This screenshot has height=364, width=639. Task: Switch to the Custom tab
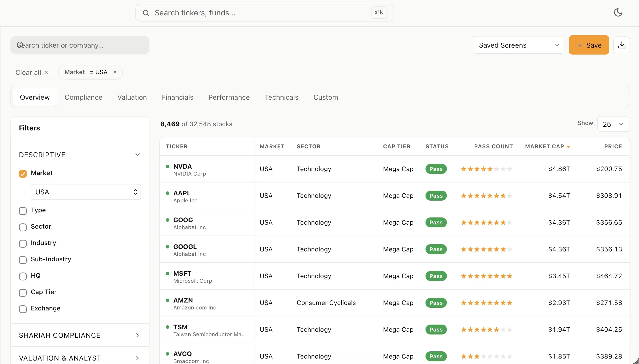[326, 97]
